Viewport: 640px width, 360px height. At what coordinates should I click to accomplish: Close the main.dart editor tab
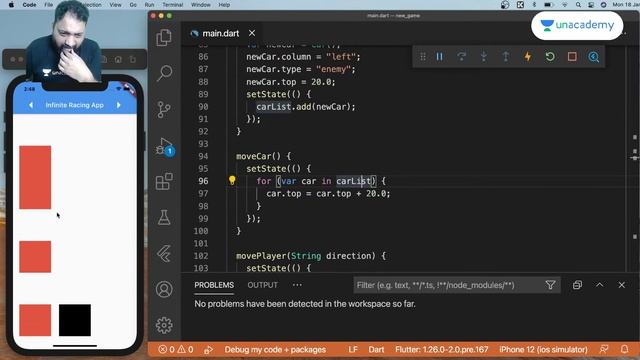tap(252, 33)
